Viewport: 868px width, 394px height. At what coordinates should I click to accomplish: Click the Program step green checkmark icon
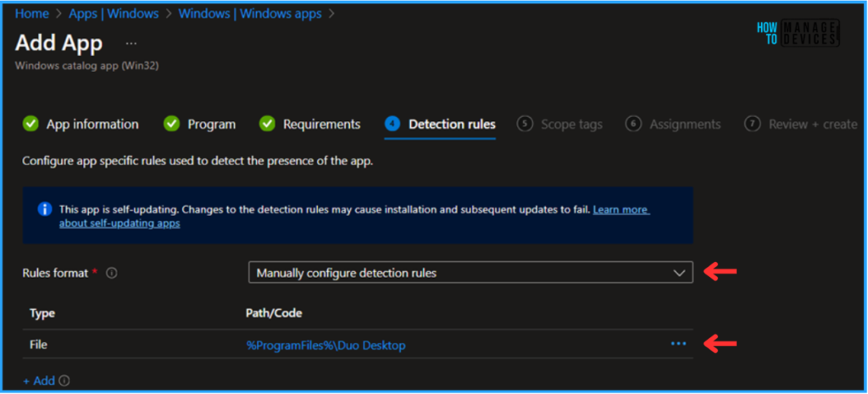(171, 124)
